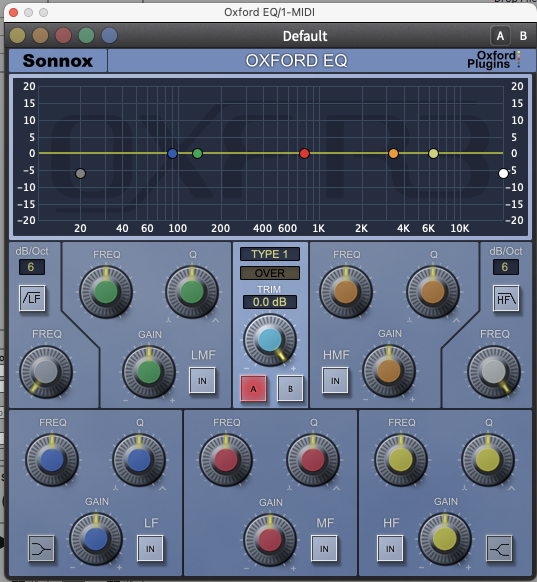Screen dimensions: 537x582
Task: Click the green LMF FREQ knob
Action: (106, 292)
